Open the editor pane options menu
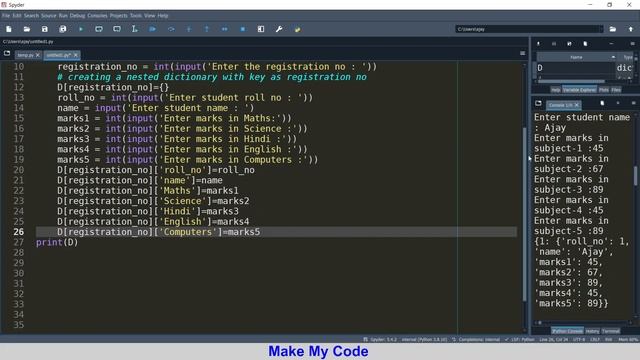Viewport: 640px width, 360px height. (x=522, y=53)
